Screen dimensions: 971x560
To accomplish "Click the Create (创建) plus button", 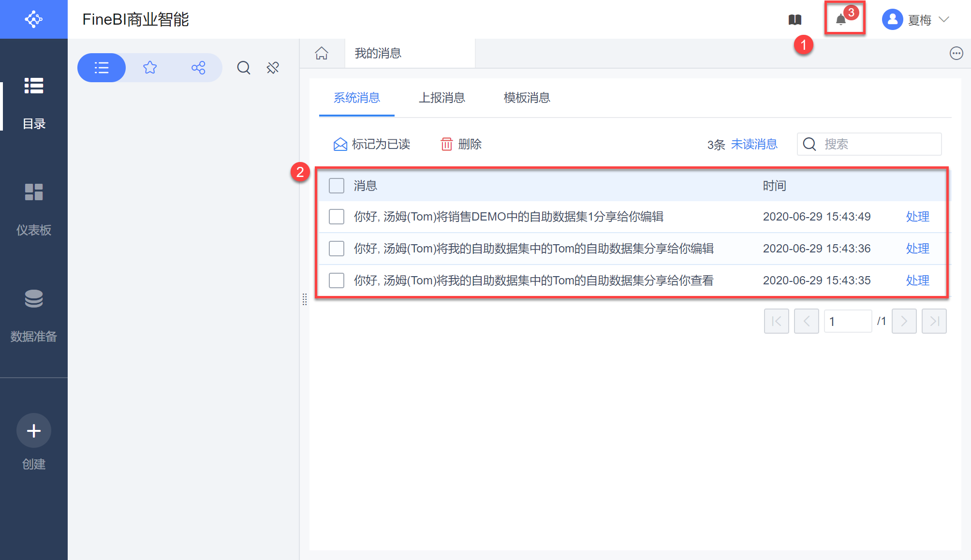I will 33,430.
